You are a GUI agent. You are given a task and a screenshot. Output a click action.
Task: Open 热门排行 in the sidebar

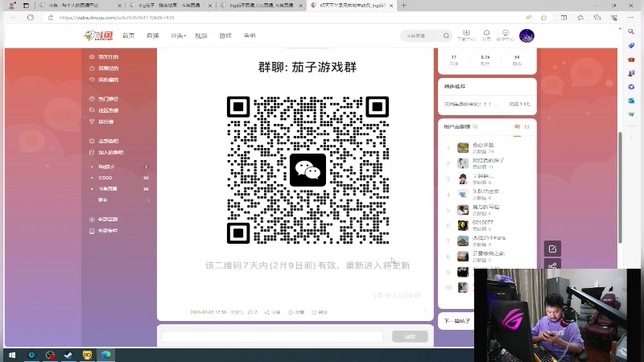[x=105, y=99]
